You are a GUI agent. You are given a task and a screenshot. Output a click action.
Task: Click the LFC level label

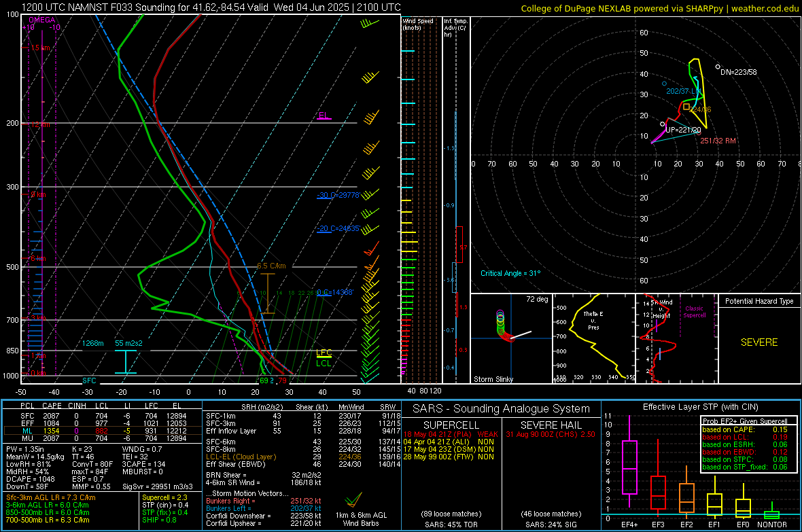[324, 353]
